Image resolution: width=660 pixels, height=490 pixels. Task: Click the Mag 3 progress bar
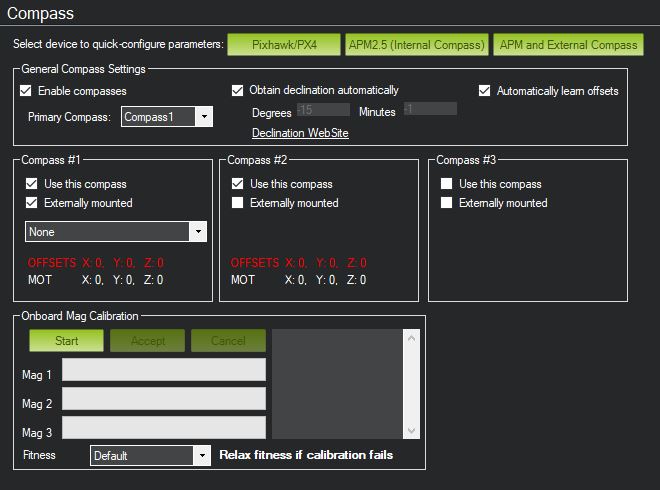(x=164, y=428)
